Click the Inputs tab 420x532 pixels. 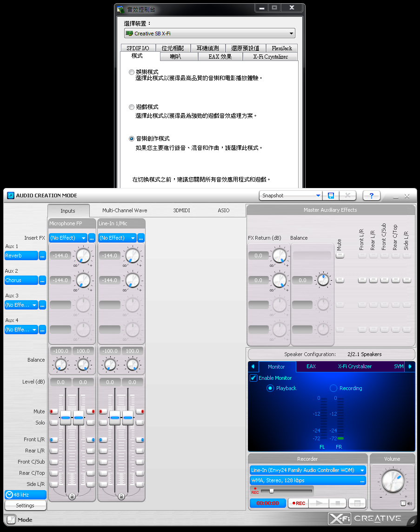click(68, 211)
